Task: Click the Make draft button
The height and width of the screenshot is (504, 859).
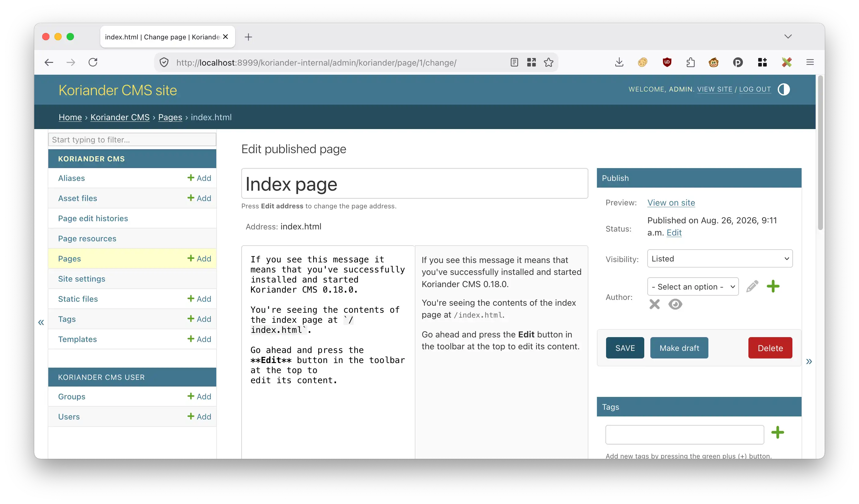Action: 679,348
